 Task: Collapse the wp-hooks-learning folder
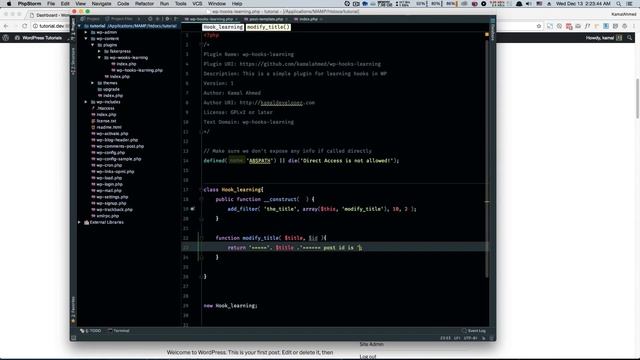[x=99, y=58]
